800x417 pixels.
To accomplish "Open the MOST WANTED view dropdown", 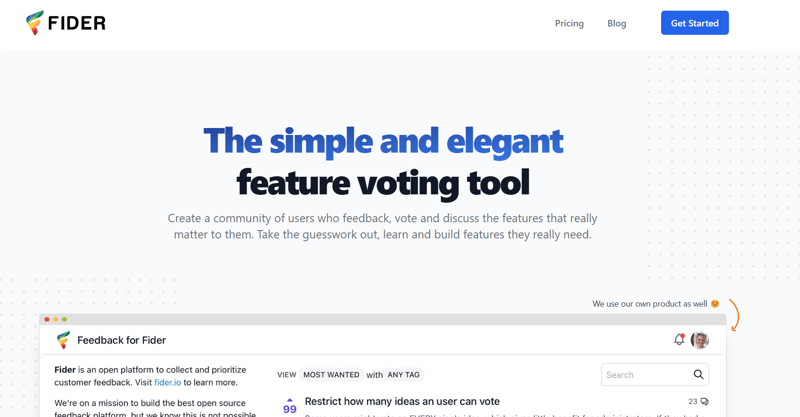I will coord(331,375).
